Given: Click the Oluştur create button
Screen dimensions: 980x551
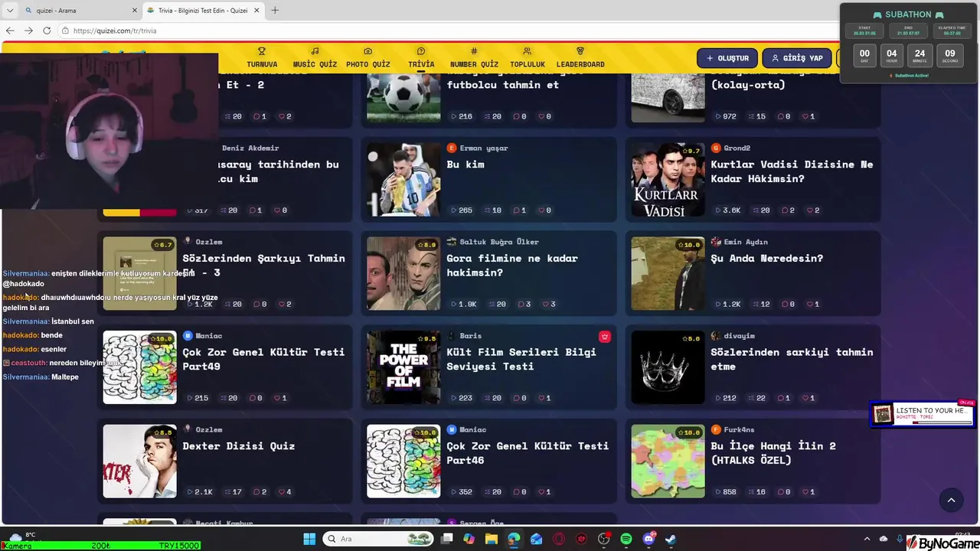Looking at the screenshot, I should 727,58.
